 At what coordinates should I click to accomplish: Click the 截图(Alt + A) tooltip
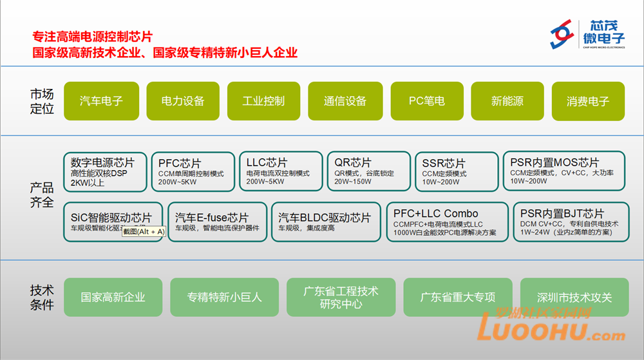[144, 231]
